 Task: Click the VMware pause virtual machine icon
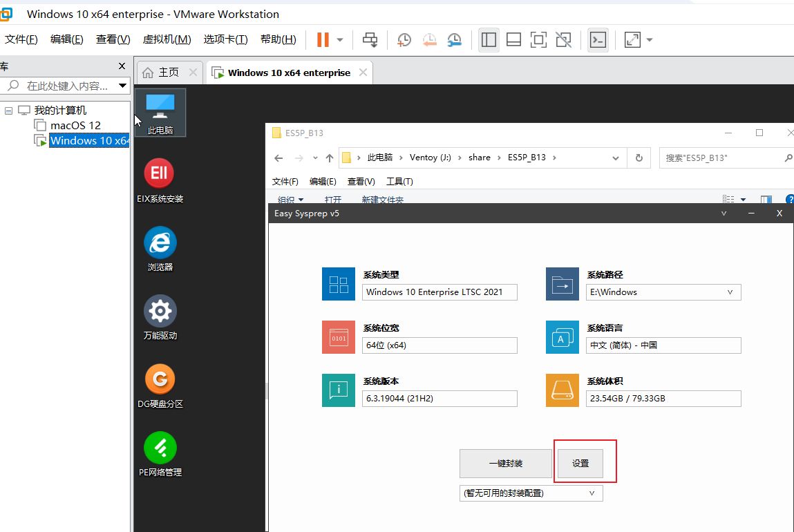pyautogui.click(x=323, y=40)
